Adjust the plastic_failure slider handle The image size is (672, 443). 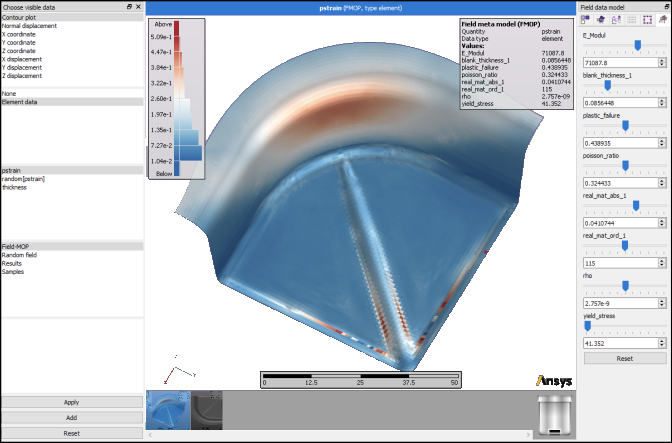coord(625,126)
